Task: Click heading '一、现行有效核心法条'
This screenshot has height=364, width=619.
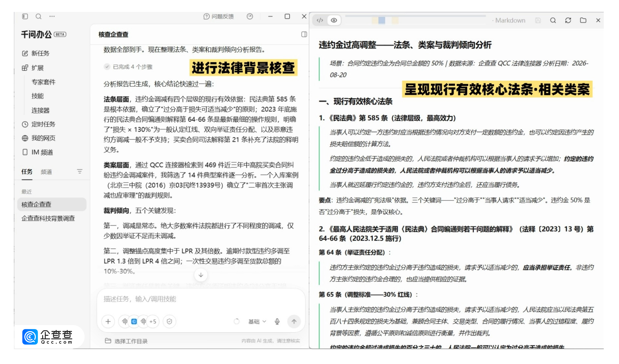Action: tap(356, 101)
